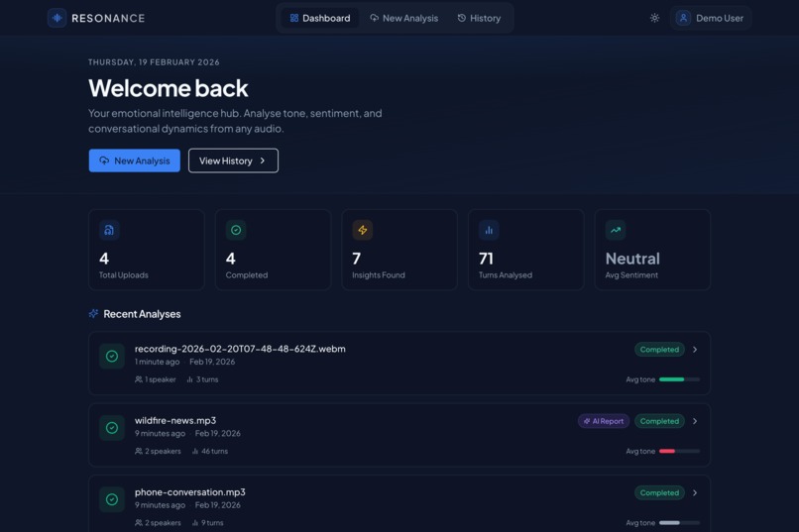Click the History clock icon in navigation
Screen dimensions: 799x532
(462, 18)
